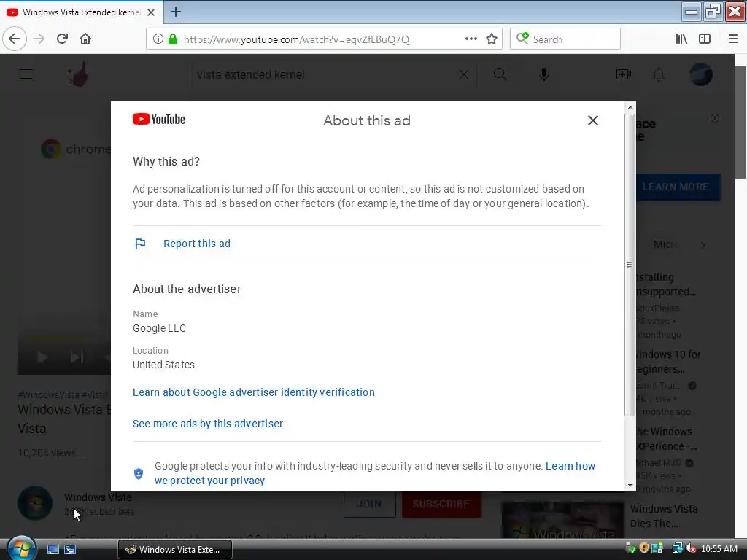The width and height of the screenshot is (747, 560).
Task: Open a new browser tab
Action: click(176, 12)
